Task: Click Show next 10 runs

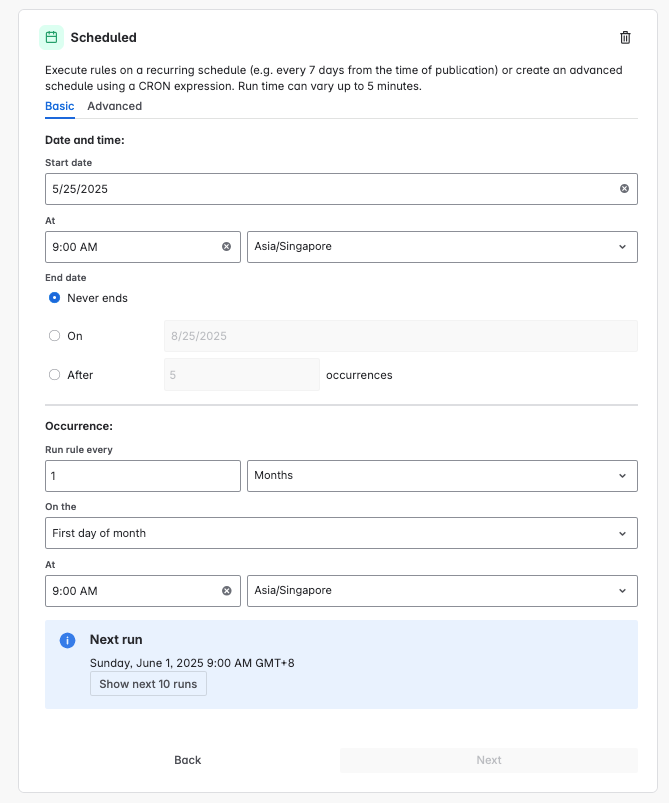Action: (148, 684)
